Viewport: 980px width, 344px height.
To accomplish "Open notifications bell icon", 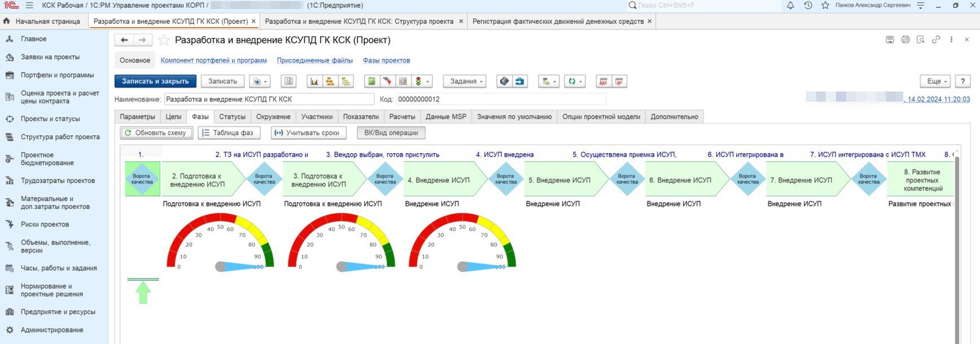I will click(790, 6).
